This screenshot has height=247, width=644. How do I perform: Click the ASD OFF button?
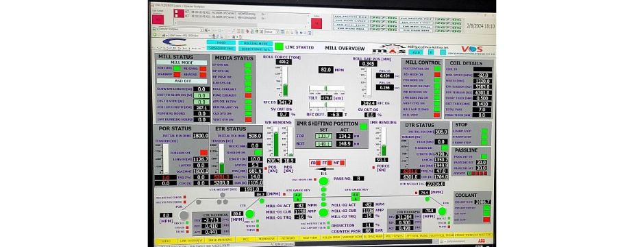tap(182, 81)
